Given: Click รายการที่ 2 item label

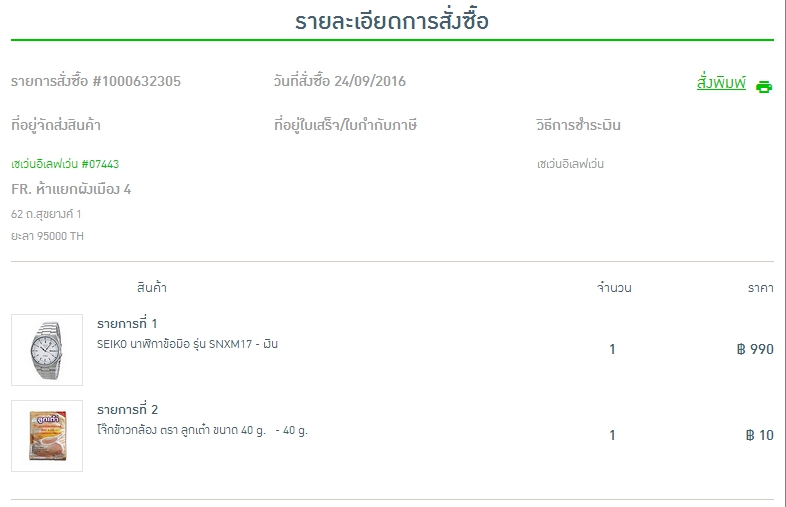Looking at the screenshot, I should 127,410.
